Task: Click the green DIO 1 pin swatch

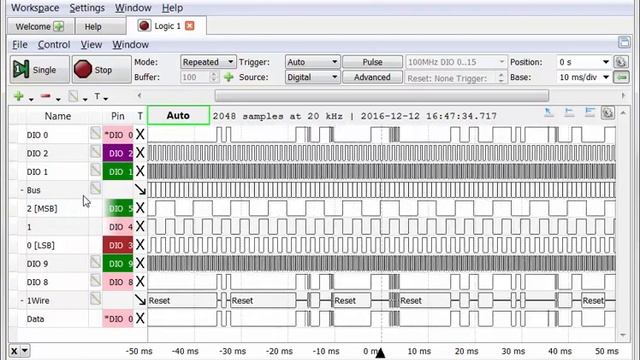Action: 118,171
